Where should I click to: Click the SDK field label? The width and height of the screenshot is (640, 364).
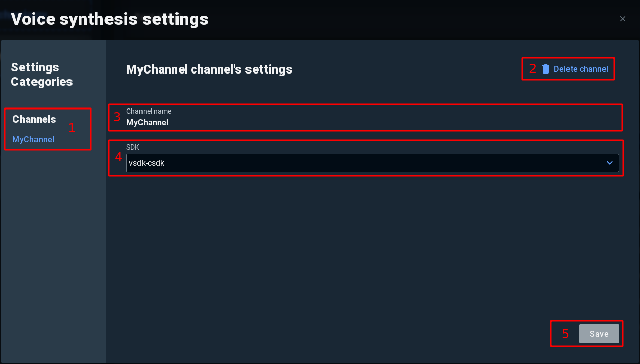[133, 147]
